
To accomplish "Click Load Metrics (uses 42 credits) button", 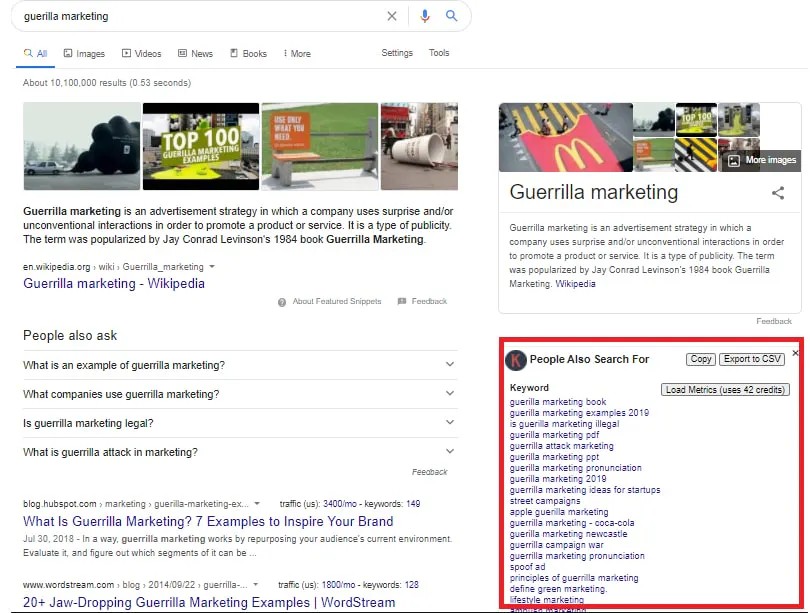I will tap(725, 390).
